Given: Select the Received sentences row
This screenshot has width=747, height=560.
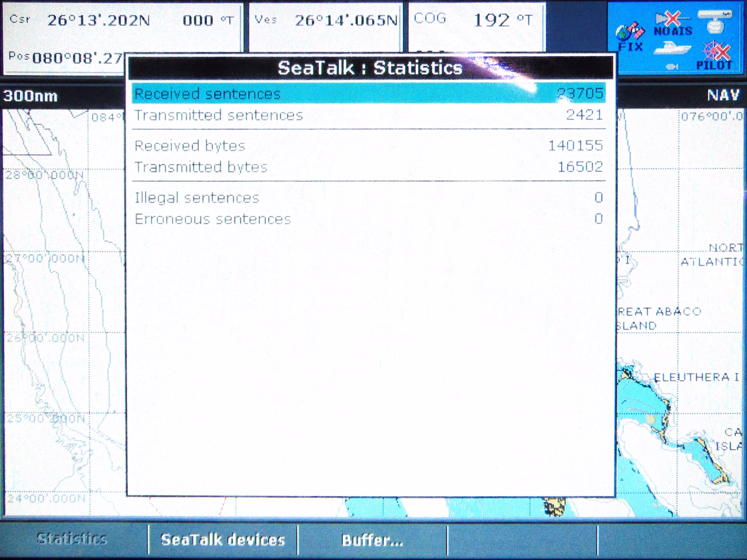Looking at the screenshot, I should (x=369, y=93).
